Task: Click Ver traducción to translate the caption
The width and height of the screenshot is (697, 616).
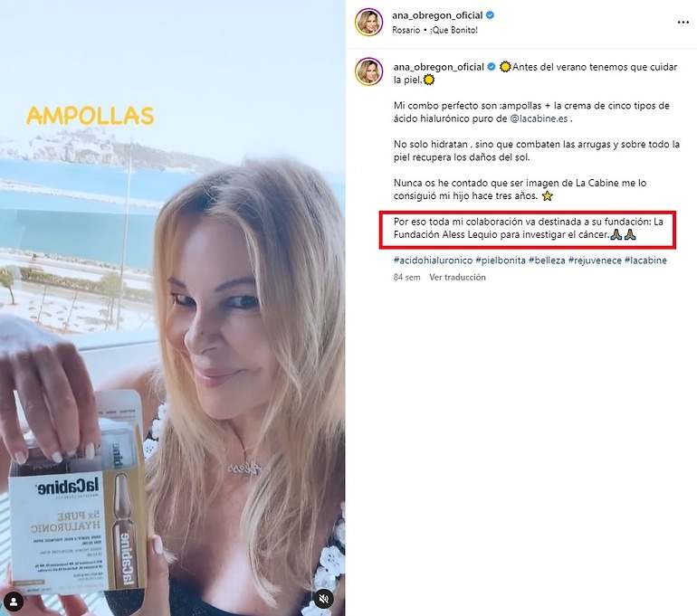Action: coord(457,277)
